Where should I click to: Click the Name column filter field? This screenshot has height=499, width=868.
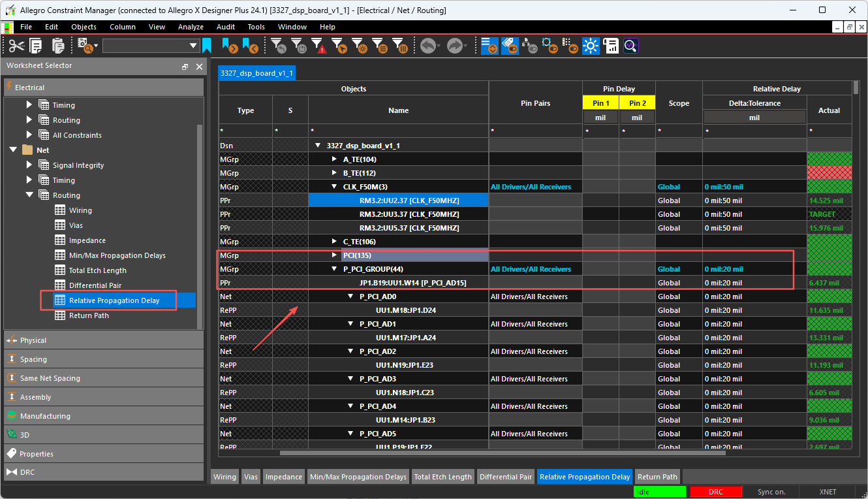tap(398, 131)
